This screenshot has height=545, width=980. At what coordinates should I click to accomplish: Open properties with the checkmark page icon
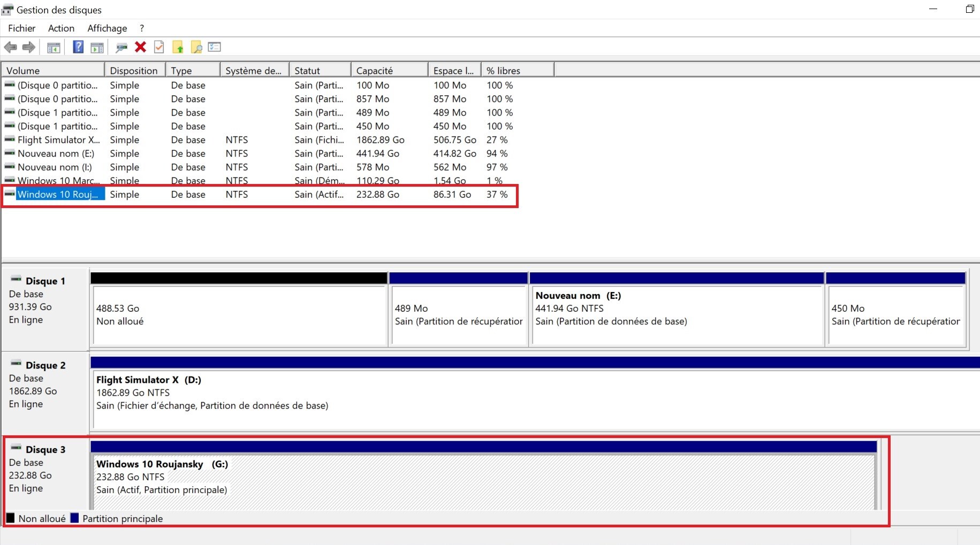click(x=159, y=47)
